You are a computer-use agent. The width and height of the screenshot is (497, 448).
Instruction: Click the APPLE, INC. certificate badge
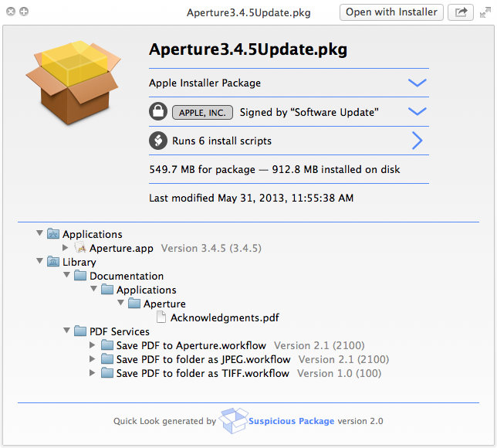point(202,112)
